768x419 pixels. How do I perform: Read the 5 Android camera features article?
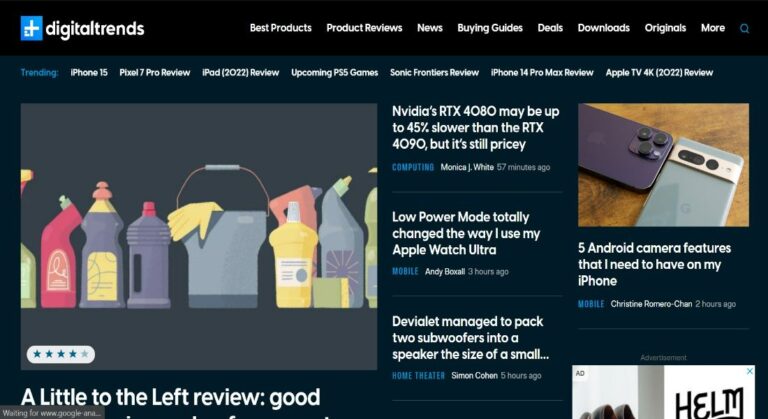(654, 264)
